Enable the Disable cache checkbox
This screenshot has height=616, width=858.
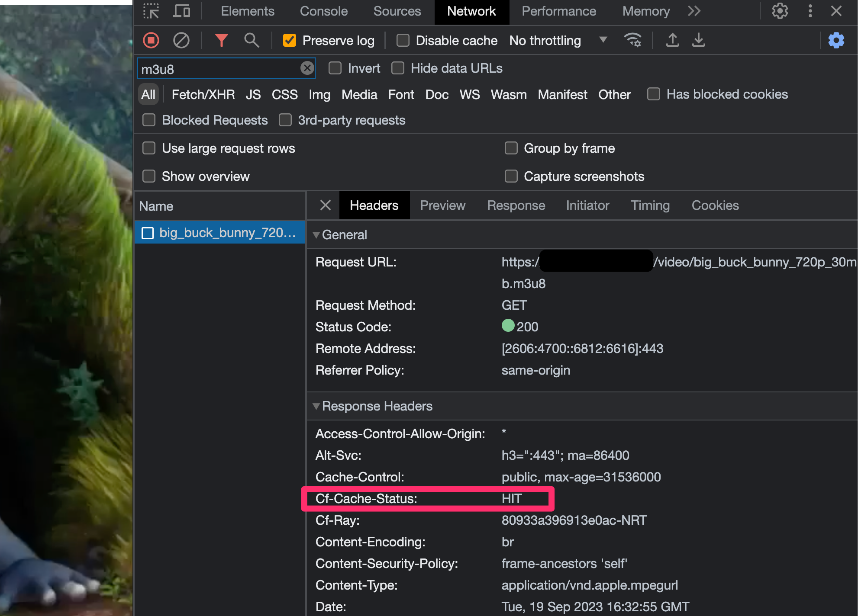[403, 40]
